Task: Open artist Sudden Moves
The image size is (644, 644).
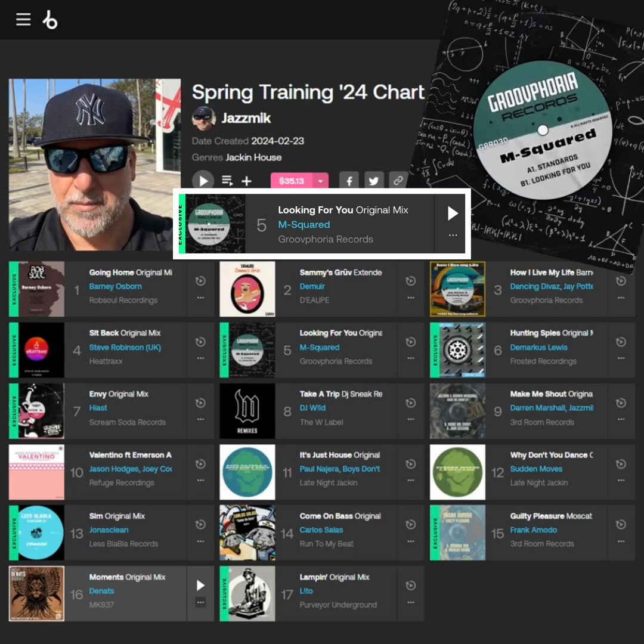Action: [x=536, y=469]
